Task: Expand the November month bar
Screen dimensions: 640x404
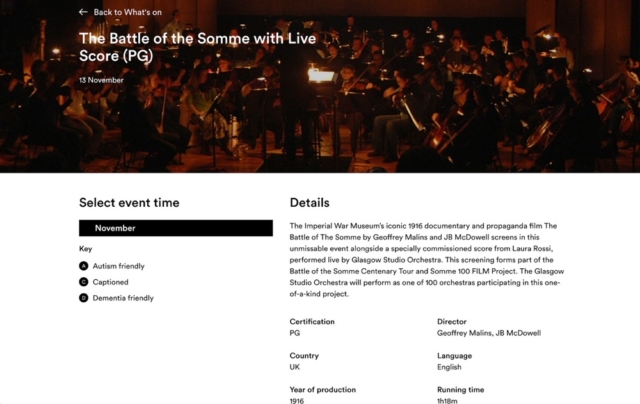Action: tap(176, 228)
